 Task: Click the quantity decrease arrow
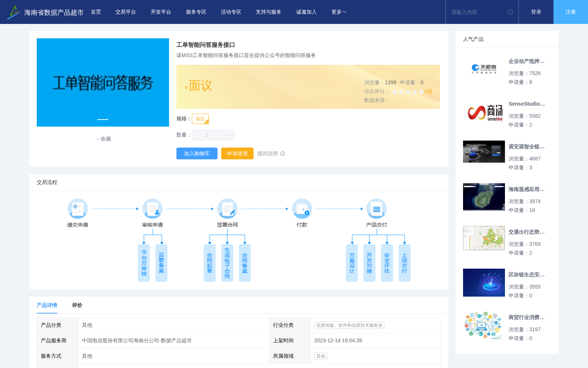(229, 137)
